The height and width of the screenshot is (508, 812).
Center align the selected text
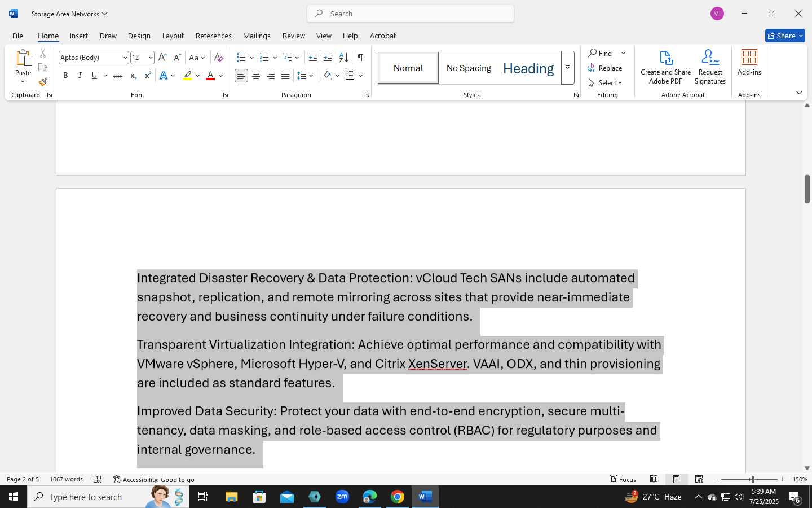click(x=256, y=76)
